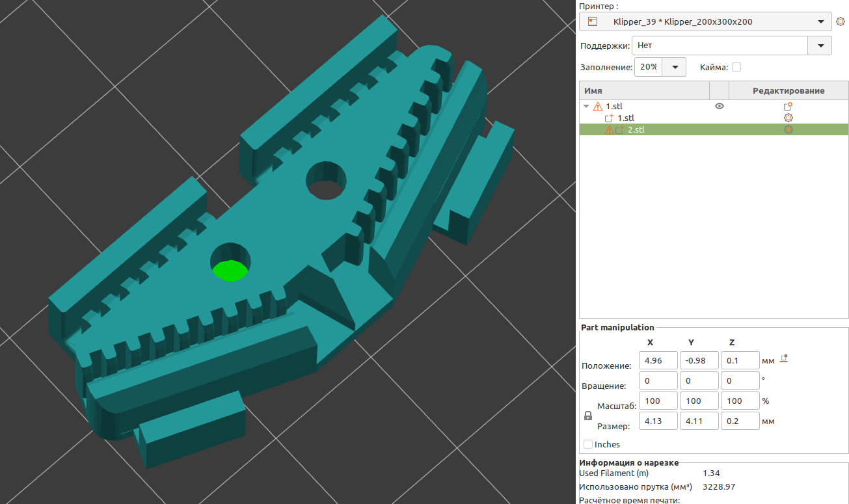The height and width of the screenshot is (504, 849).
Task: Click the X position field showing 4.96
Action: [x=658, y=360]
